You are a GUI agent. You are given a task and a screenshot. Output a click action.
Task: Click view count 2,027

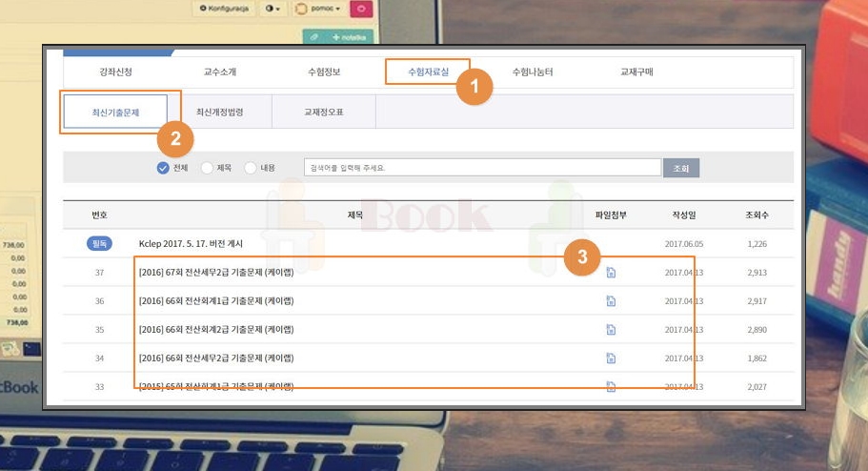[757, 387]
